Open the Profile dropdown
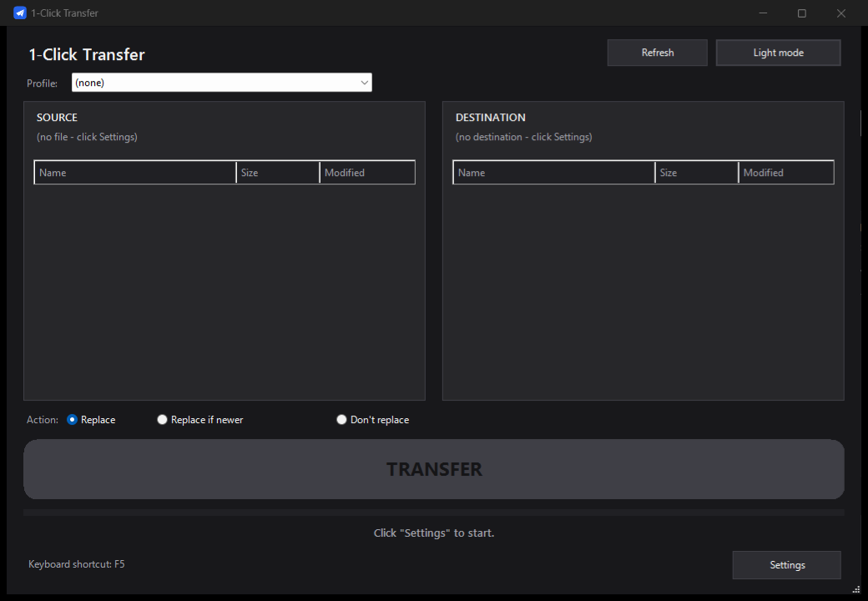The width and height of the screenshot is (868, 601). pos(221,83)
